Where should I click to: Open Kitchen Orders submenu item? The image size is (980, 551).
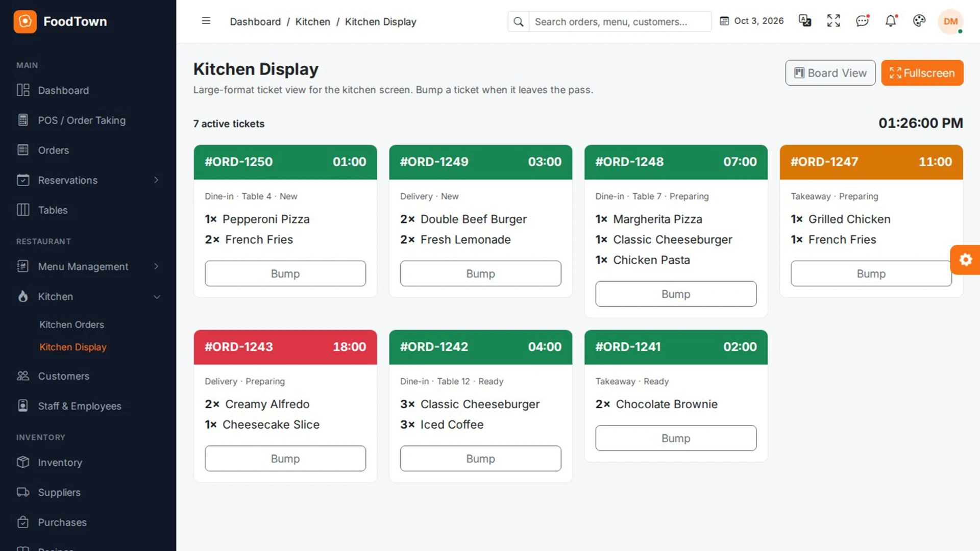click(71, 324)
